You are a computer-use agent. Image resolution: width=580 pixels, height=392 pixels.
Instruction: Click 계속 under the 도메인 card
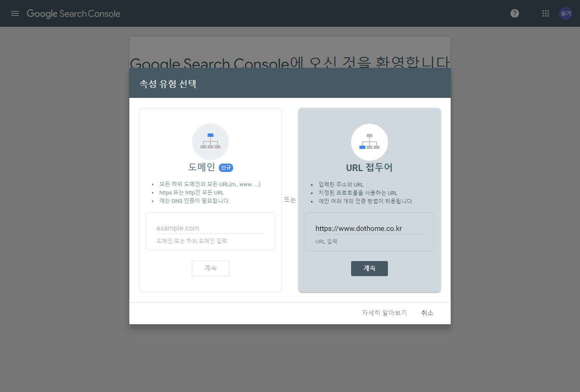[210, 269]
